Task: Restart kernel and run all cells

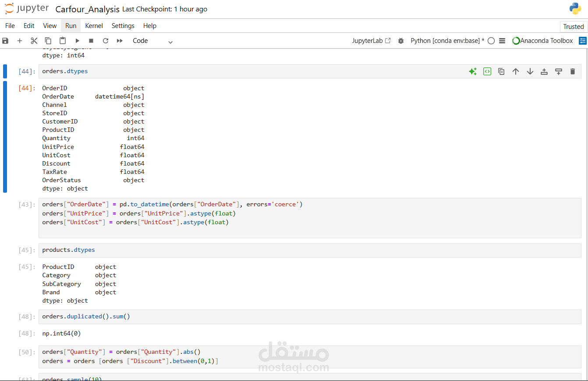Action: [x=120, y=40]
